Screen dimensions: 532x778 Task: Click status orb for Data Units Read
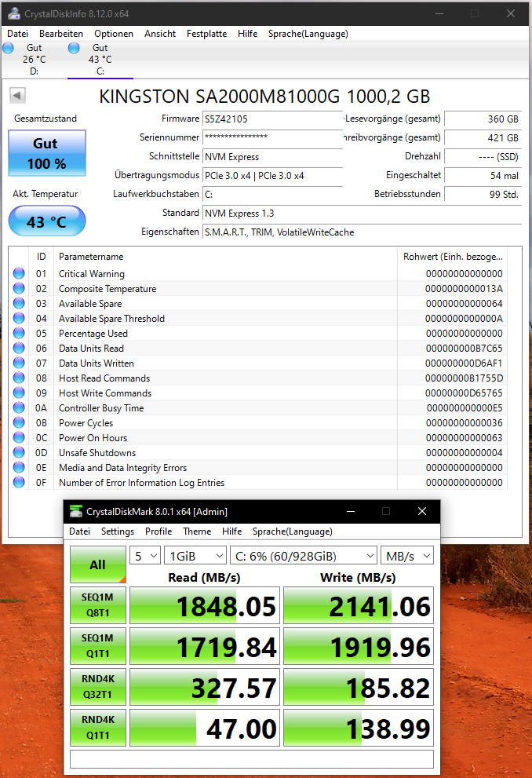(19, 348)
